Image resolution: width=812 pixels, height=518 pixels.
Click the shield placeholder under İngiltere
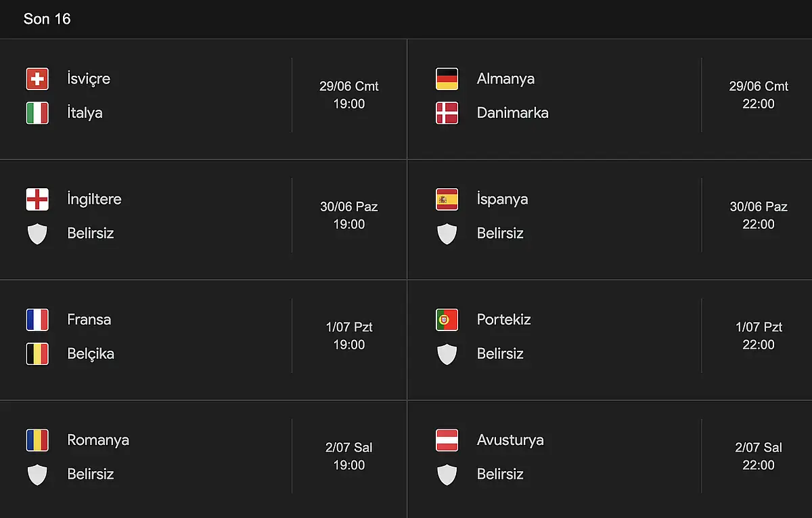[37, 234]
